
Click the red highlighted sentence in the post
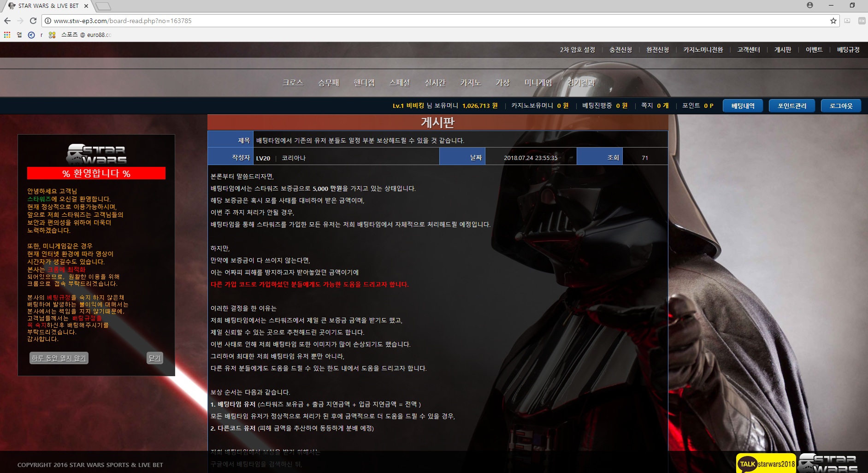click(310, 284)
